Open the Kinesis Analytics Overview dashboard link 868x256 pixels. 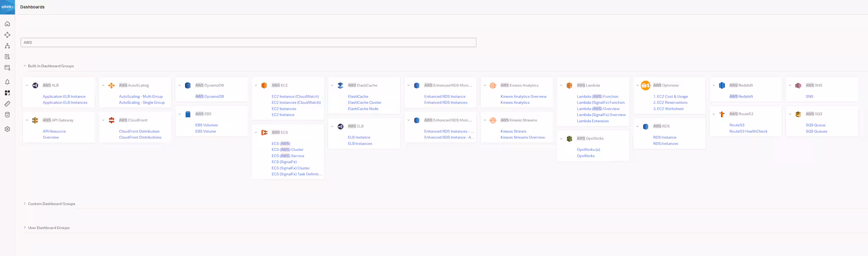pyautogui.click(x=523, y=97)
